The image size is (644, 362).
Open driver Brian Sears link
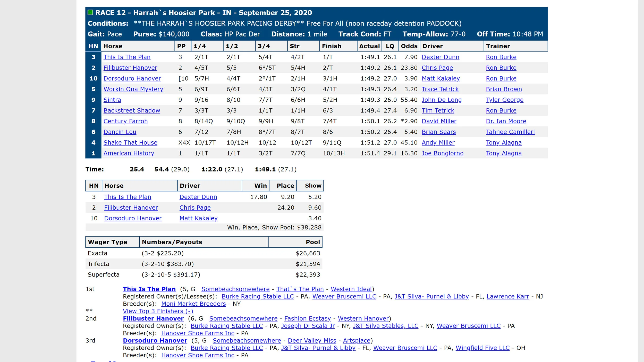tap(439, 132)
